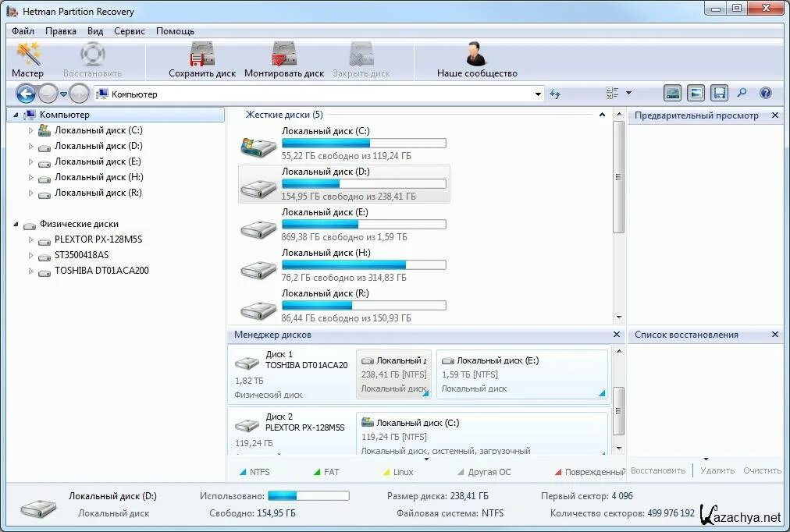Image resolution: width=790 pixels, height=532 pixels.
Task: Open the Файл menu
Action: 23,31
